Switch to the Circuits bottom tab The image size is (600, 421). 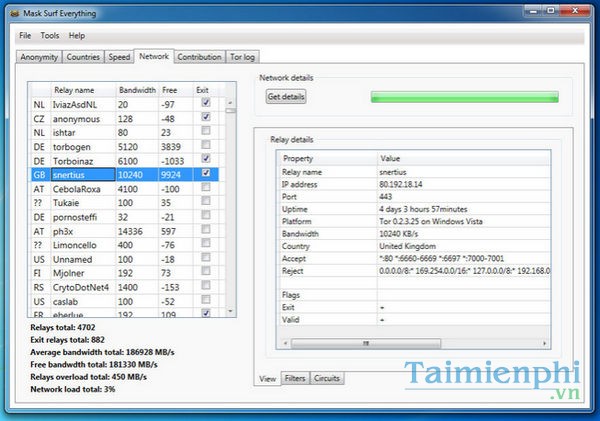(x=327, y=379)
